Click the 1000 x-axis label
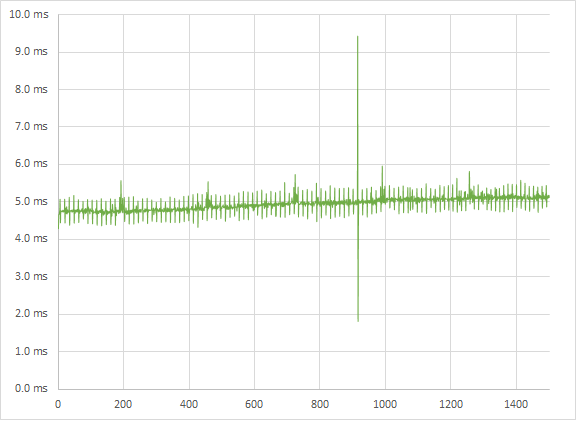 385,404
